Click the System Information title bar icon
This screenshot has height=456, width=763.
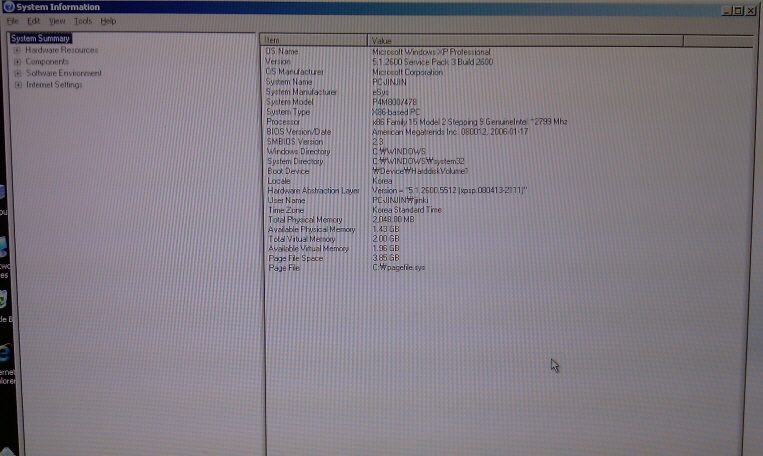click(8, 7)
